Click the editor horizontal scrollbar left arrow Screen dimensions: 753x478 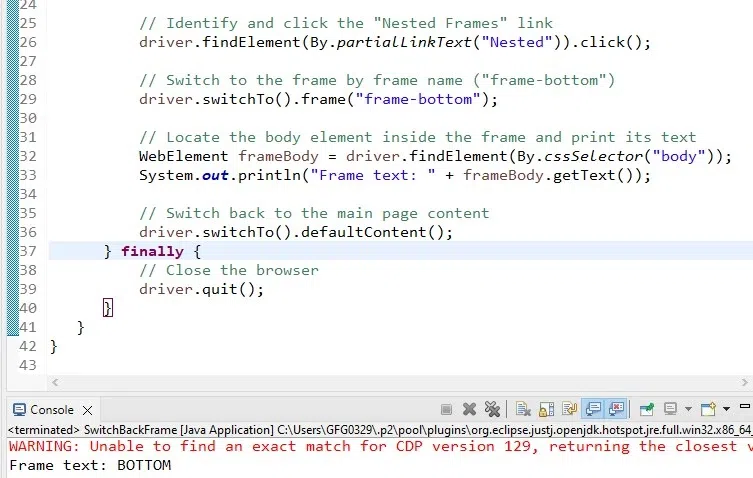(x=56, y=382)
